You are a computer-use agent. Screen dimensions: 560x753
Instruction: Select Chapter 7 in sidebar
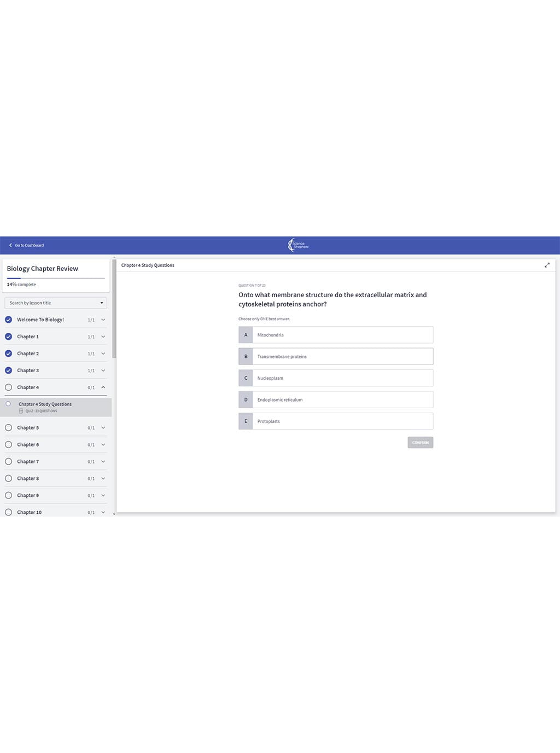(x=28, y=461)
